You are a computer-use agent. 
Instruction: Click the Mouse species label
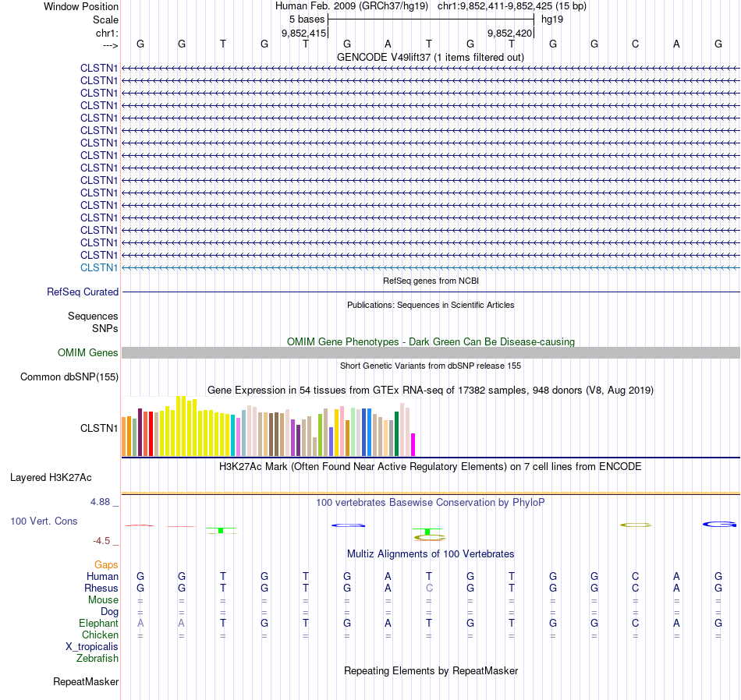tap(103, 600)
